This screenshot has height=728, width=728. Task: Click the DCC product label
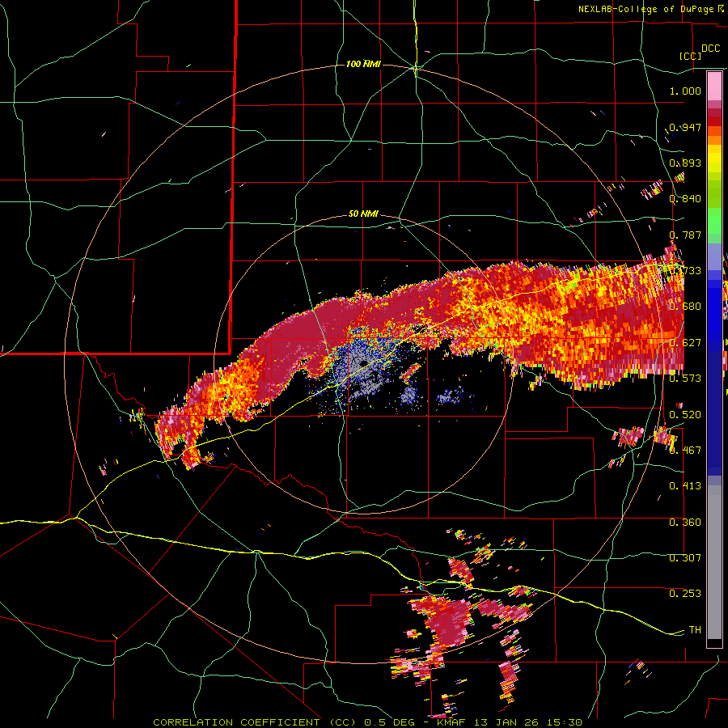click(710, 49)
